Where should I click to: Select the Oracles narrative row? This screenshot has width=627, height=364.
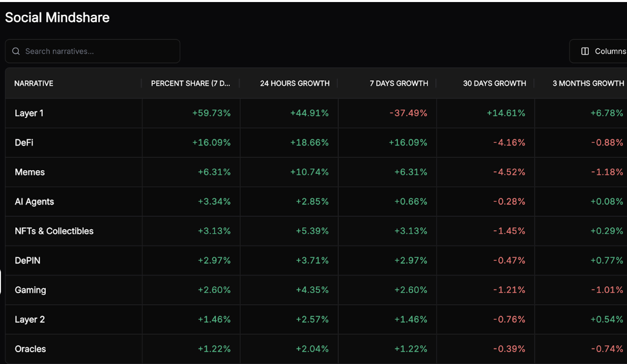[30, 349]
